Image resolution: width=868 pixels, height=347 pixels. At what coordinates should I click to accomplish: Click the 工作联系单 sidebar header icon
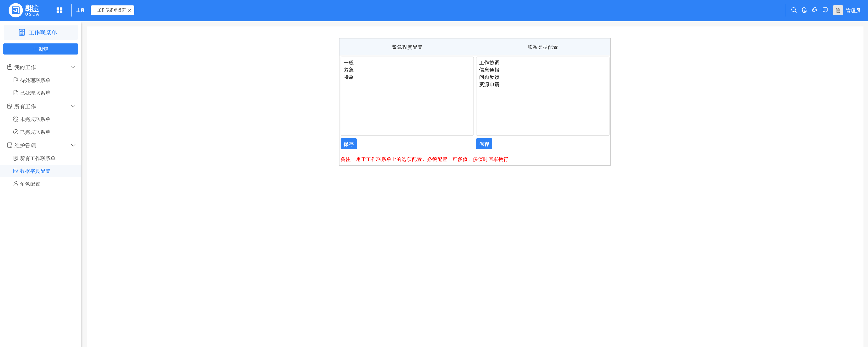point(22,32)
